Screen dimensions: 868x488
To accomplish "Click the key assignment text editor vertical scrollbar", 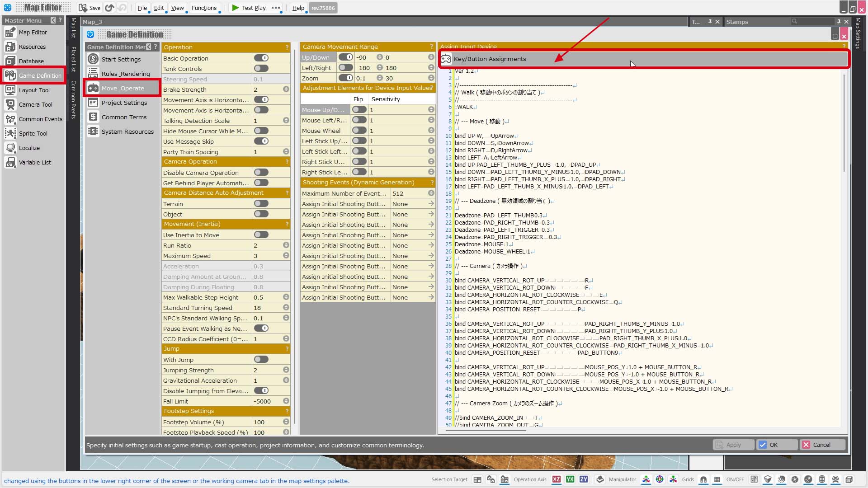I will 844,122.
